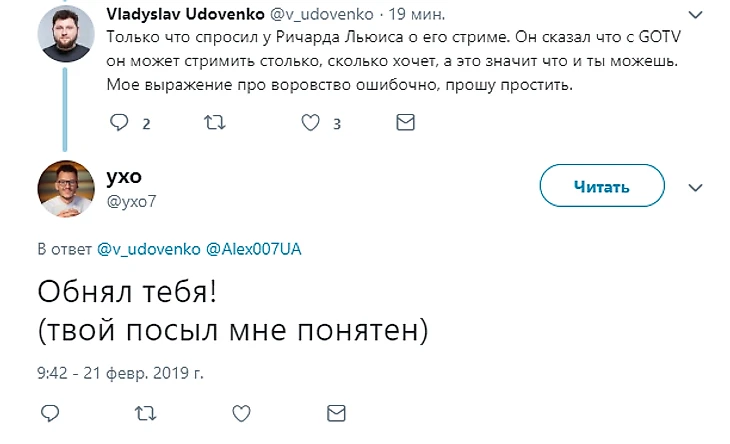Send Udovenko's tweet via direct message
Viewport: 730px width, 444px height.
(405, 123)
